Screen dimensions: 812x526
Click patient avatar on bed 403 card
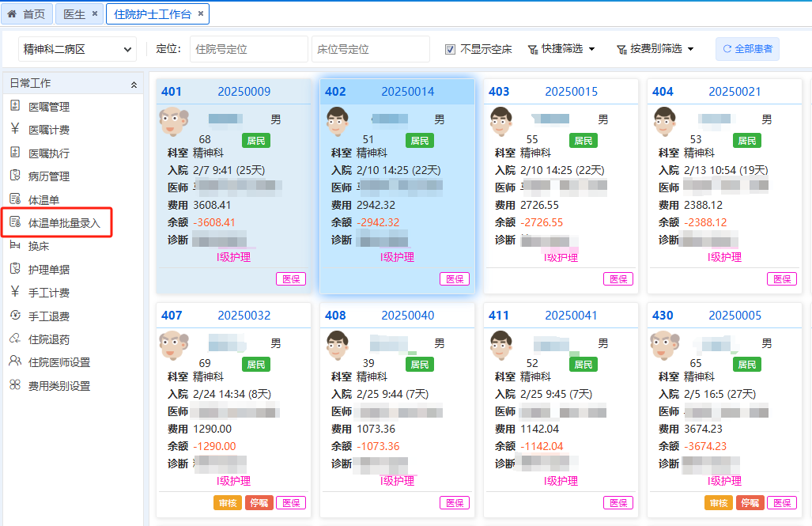[500, 123]
